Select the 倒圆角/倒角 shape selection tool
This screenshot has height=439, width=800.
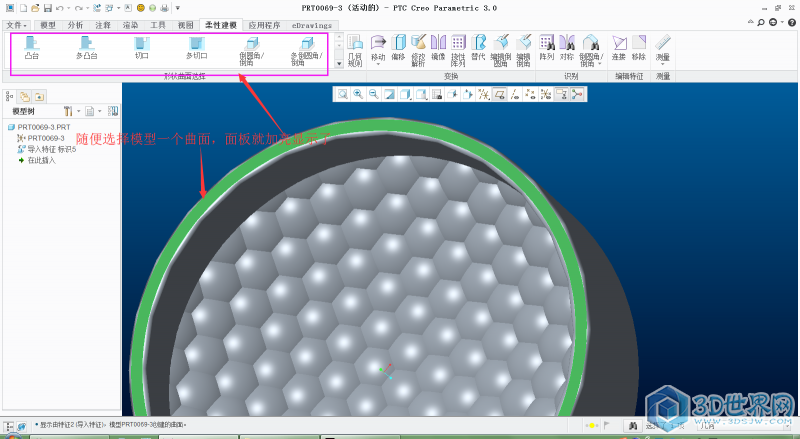pos(252,51)
